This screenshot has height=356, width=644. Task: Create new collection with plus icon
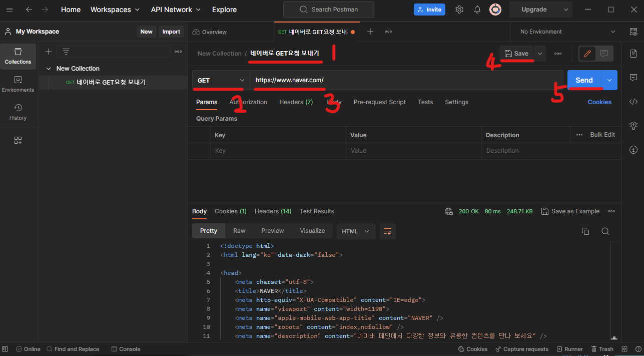pyautogui.click(x=49, y=52)
